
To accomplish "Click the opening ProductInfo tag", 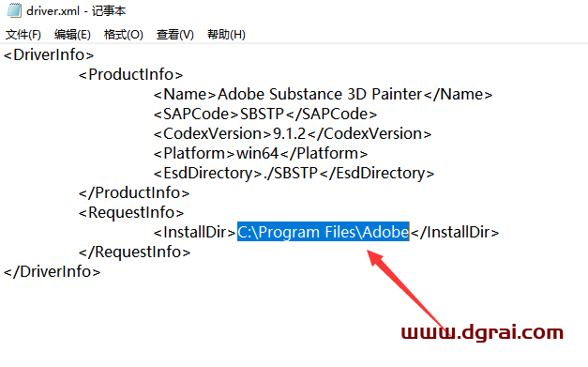I will 130,75.
